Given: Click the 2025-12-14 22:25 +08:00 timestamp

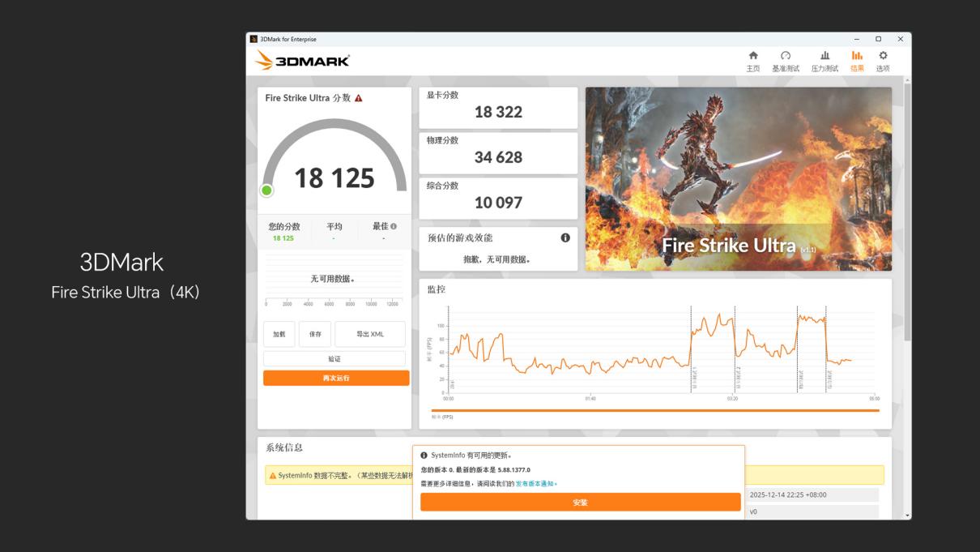Looking at the screenshot, I should [788, 494].
